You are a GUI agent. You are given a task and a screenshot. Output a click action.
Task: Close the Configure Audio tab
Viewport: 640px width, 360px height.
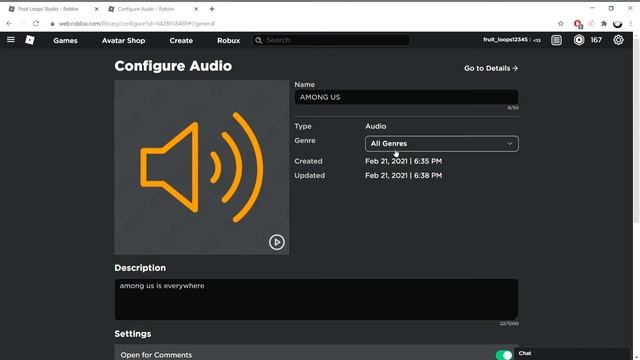pos(196,9)
